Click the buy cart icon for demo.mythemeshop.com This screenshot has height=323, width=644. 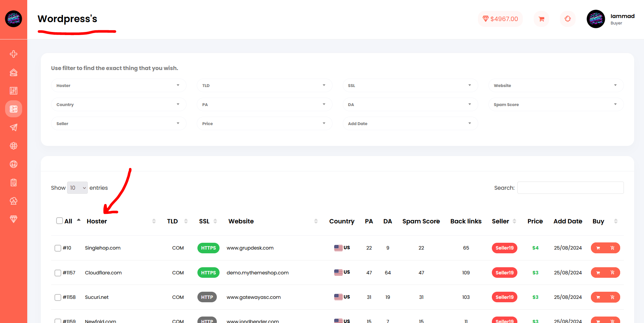click(598, 273)
